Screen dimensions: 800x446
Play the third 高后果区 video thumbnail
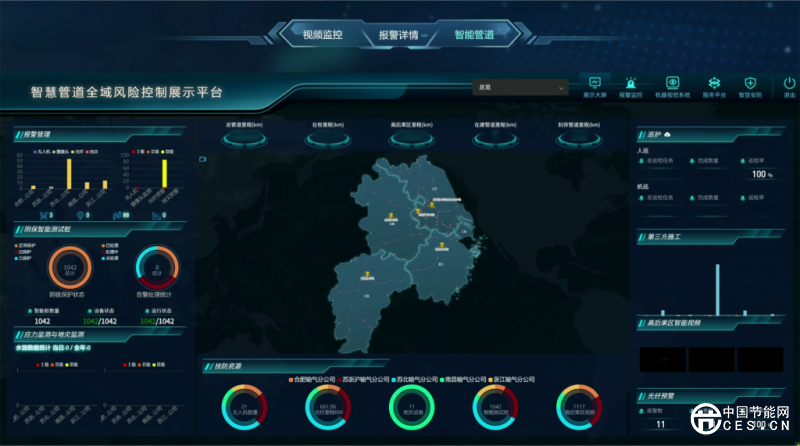[x=760, y=360]
